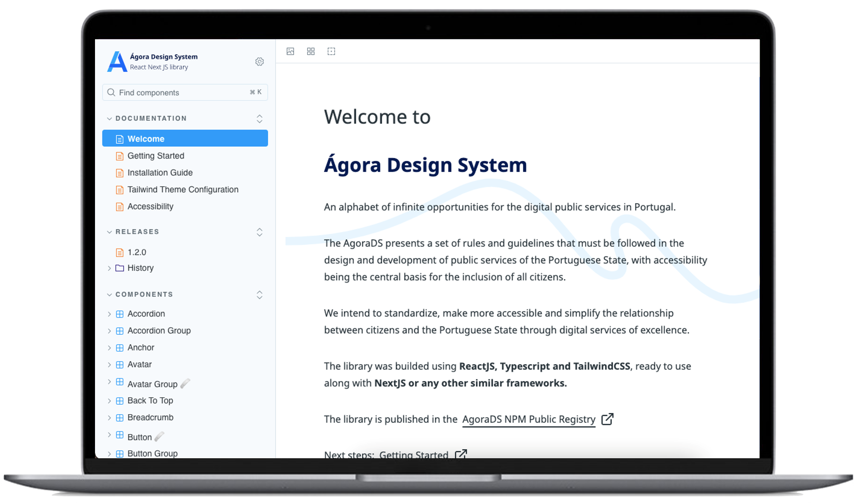The image size is (855, 504).
Task: Click the 'Welcome to' heading text
Action: click(377, 117)
